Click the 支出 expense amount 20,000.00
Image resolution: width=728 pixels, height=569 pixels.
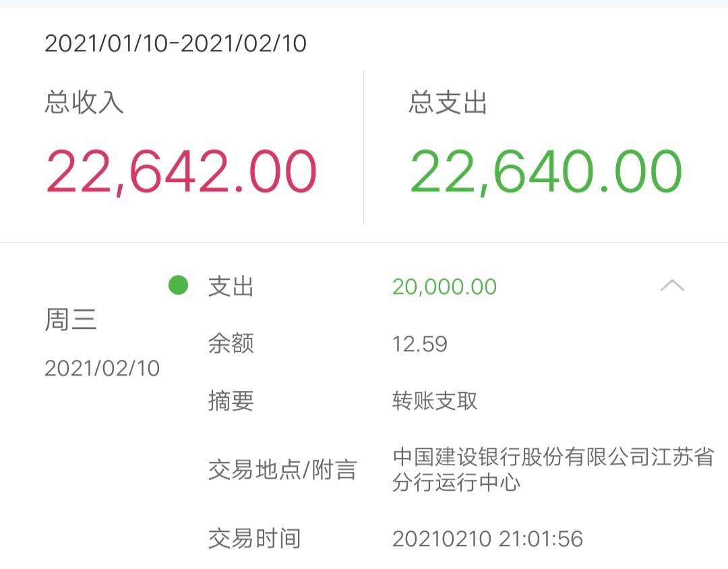[x=444, y=286]
